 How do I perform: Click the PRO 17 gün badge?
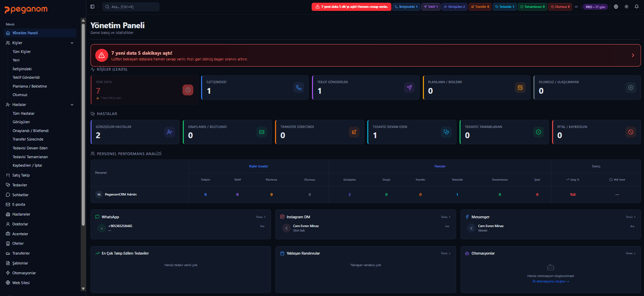click(595, 7)
